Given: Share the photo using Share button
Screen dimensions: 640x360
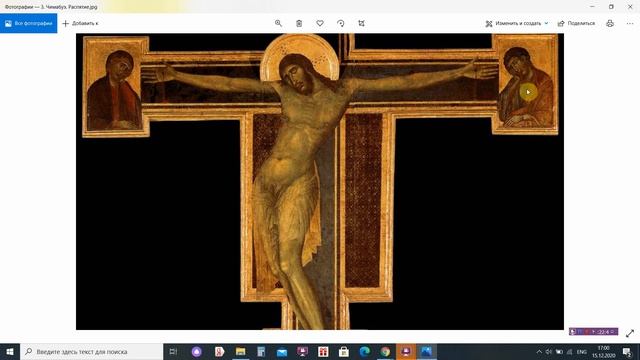Looking at the screenshot, I should (576, 23).
